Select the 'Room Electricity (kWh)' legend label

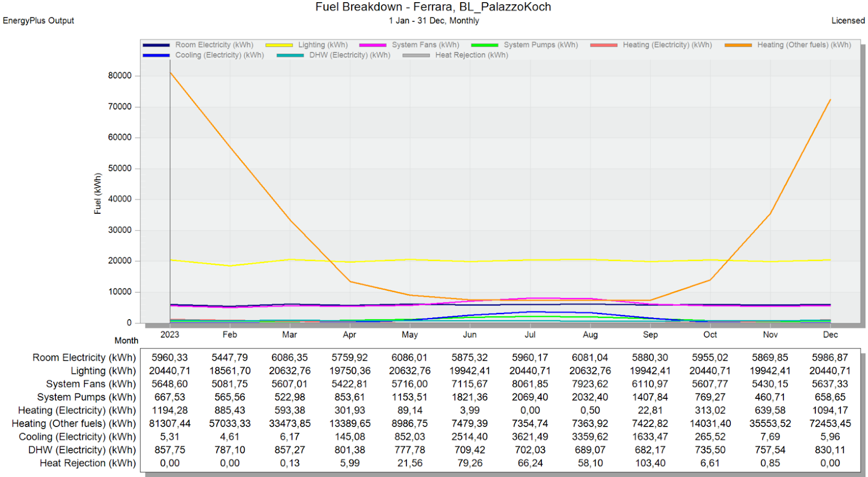(214, 45)
